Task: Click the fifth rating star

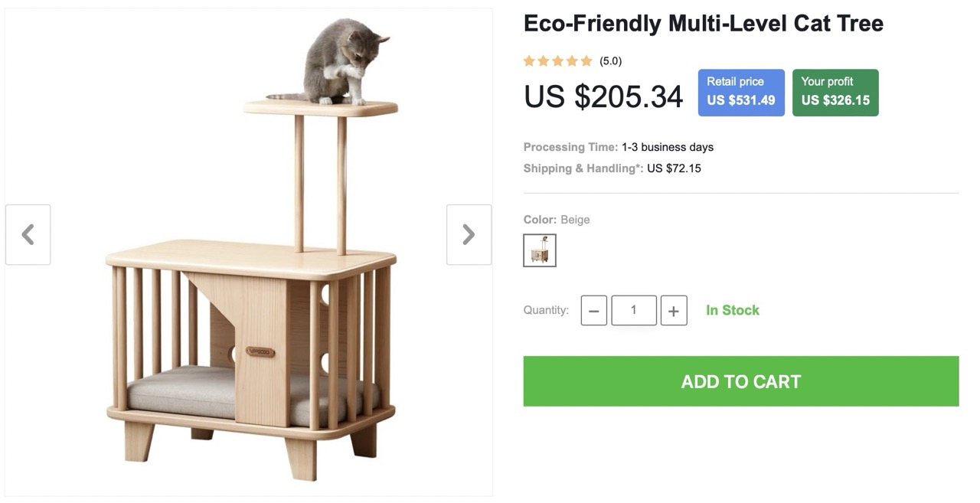Action: [586, 61]
